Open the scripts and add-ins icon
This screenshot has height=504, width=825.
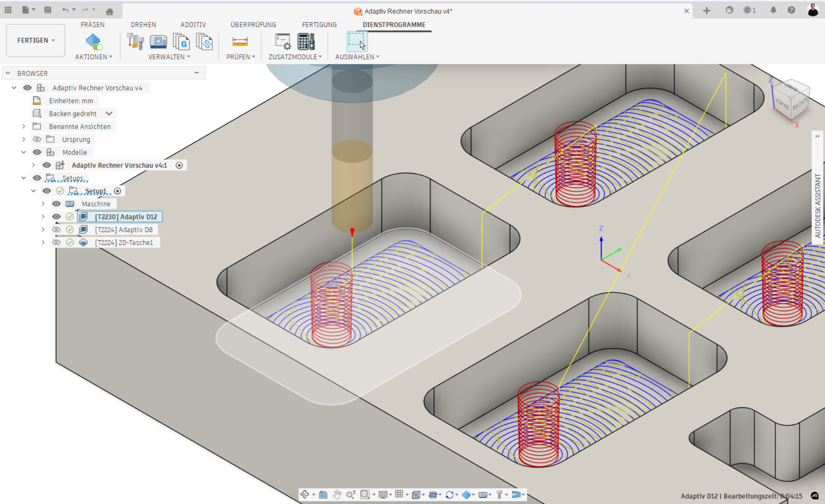[283, 42]
